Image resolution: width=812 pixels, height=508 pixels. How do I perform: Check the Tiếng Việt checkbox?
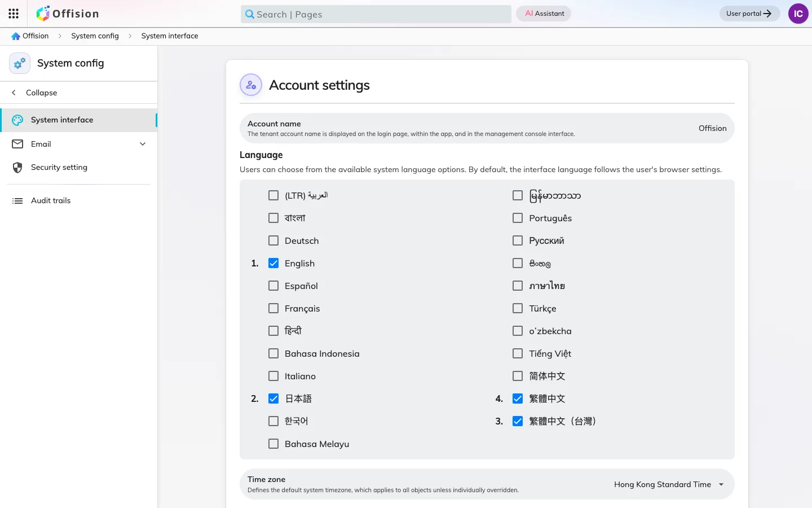(518, 353)
